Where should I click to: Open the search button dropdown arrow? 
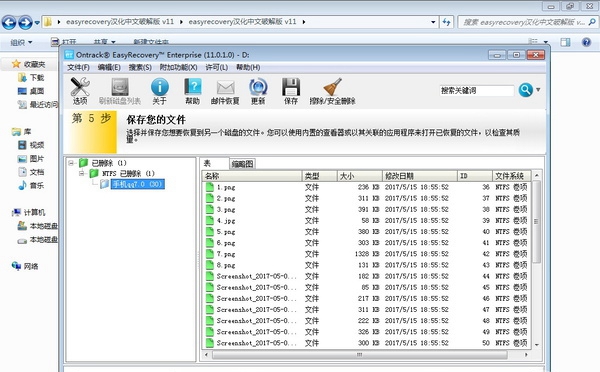[x=538, y=90]
